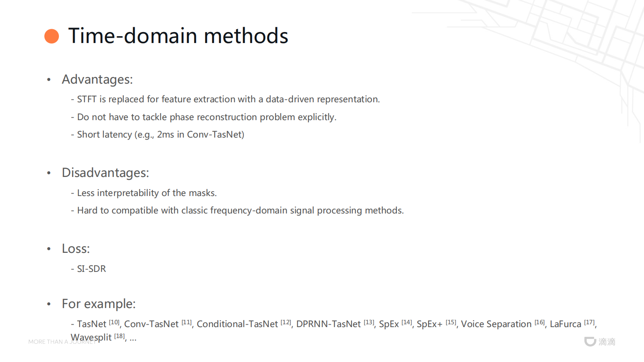Select the "Advantages:" heading

[97, 80]
